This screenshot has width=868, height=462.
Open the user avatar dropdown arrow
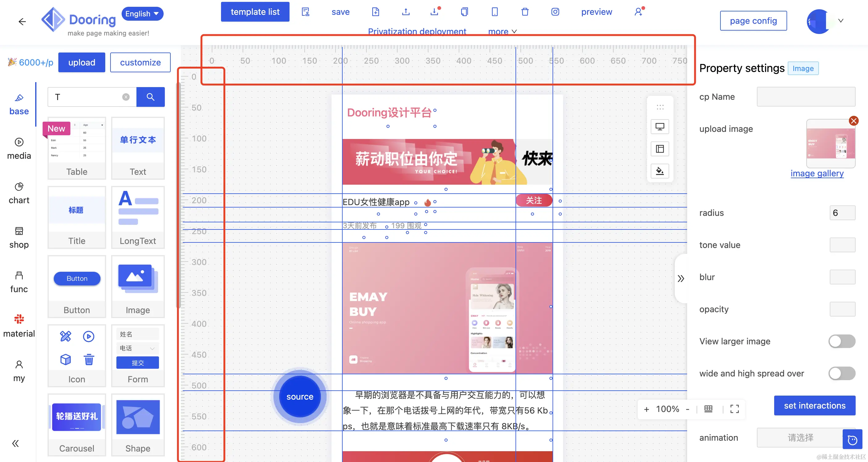tap(840, 21)
